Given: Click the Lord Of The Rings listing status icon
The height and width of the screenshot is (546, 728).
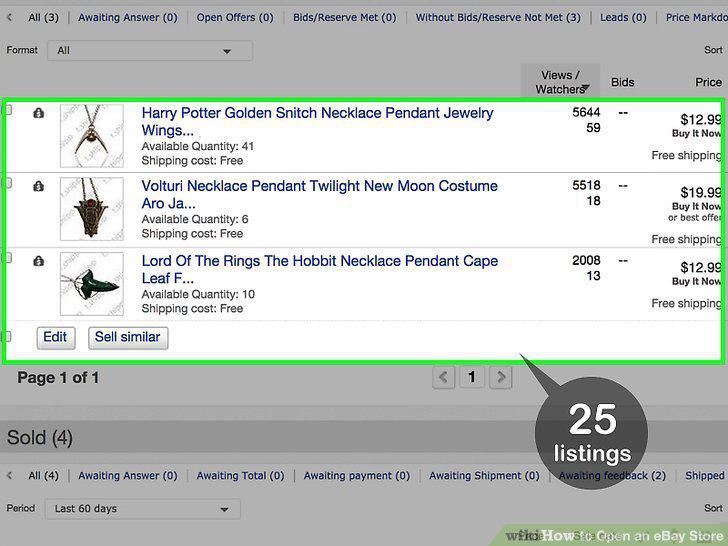Looking at the screenshot, I should [x=39, y=261].
